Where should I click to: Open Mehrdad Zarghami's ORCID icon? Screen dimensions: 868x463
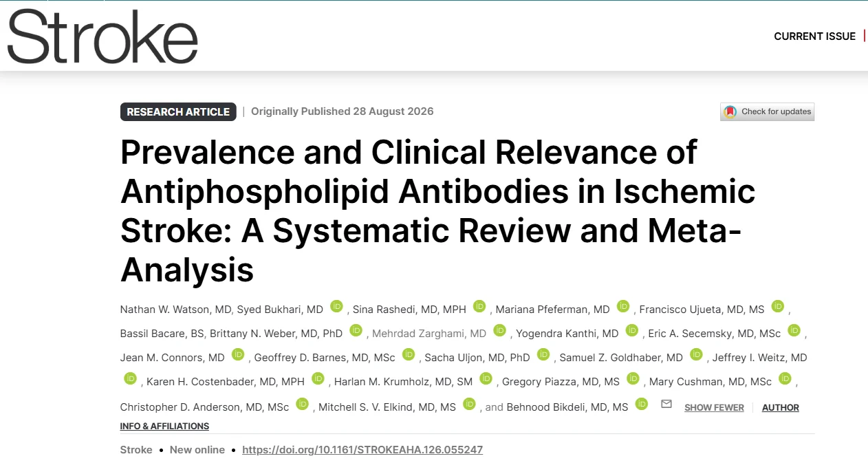point(499,330)
